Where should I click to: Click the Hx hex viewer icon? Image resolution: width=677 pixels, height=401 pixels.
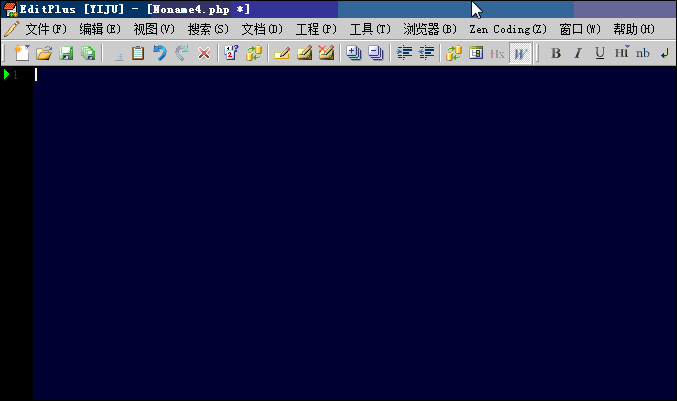497,53
